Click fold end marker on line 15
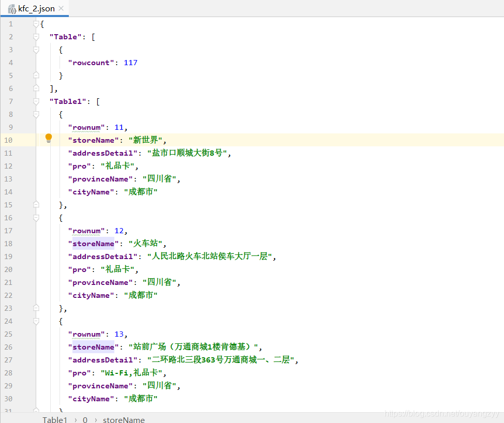Viewport: 504px width, 423px height. coord(36,205)
